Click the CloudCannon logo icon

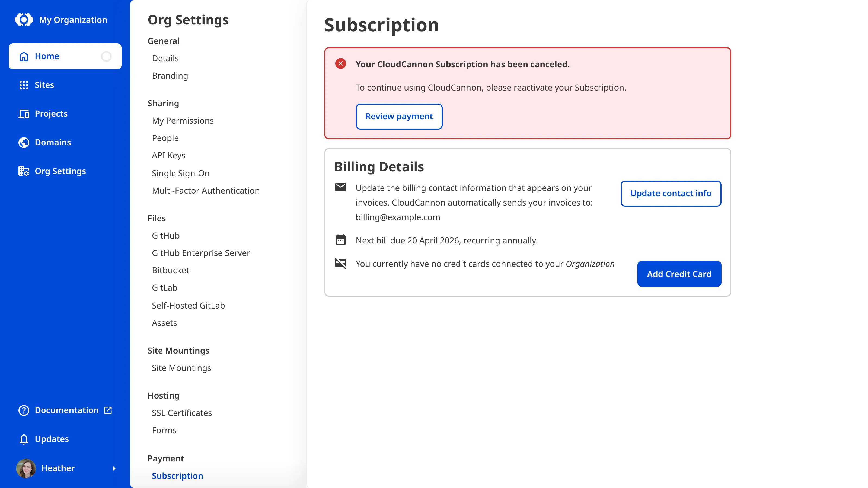coord(24,20)
